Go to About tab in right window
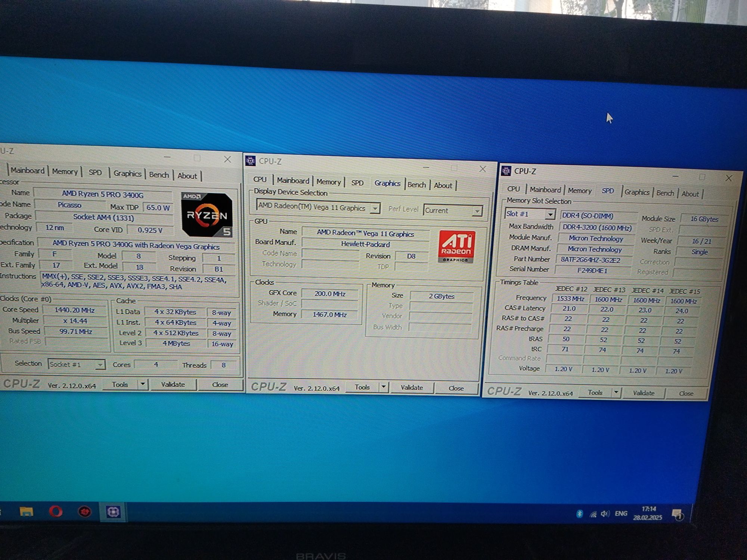Screen dimensions: 747x560 pyautogui.click(x=690, y=194)
